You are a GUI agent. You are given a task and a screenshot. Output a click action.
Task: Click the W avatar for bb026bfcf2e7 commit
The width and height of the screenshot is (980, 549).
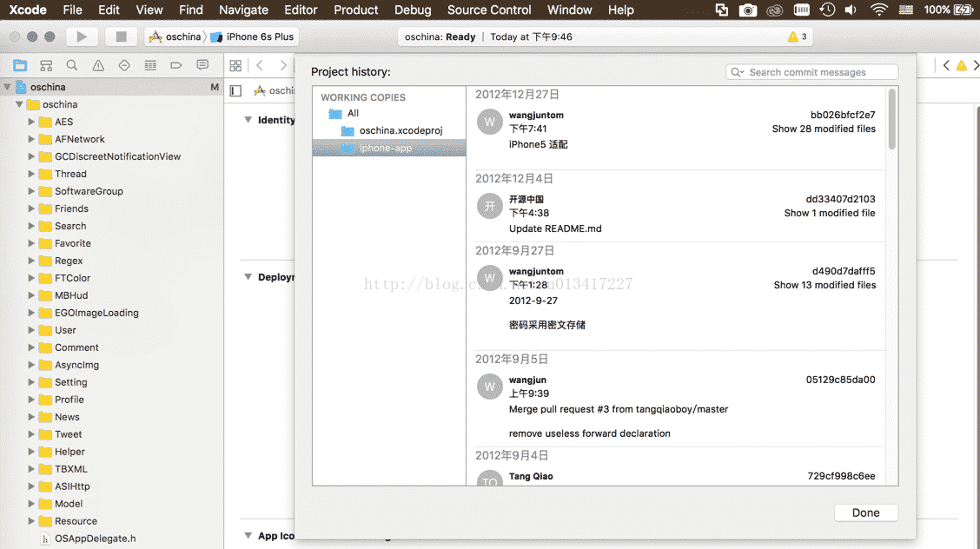pyautogui.click(x=490, y=122)
